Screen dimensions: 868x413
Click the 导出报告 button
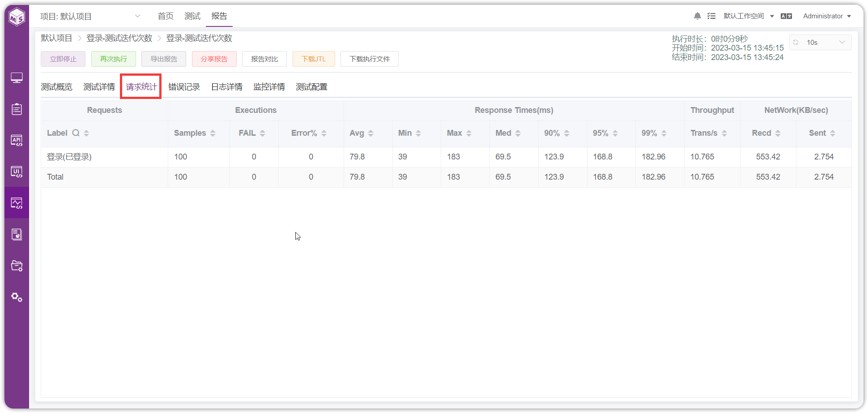(164, 59)
